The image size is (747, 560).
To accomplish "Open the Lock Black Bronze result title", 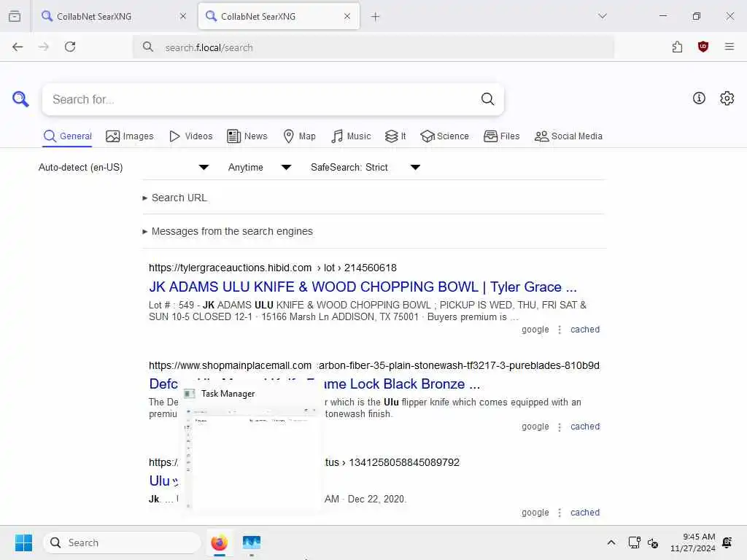I will [402, 384].
